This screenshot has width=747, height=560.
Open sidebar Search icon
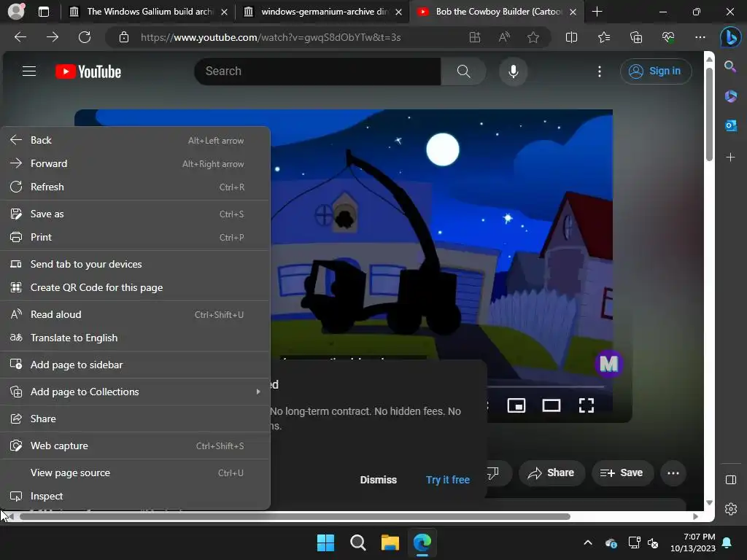(x=730, y=66)
